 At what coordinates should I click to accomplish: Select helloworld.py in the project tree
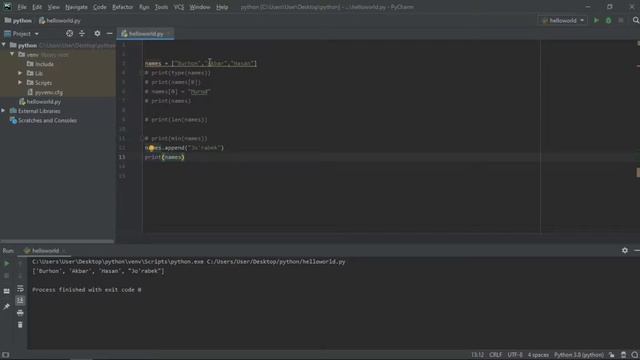pyautogui.click(x=44, y=102)
